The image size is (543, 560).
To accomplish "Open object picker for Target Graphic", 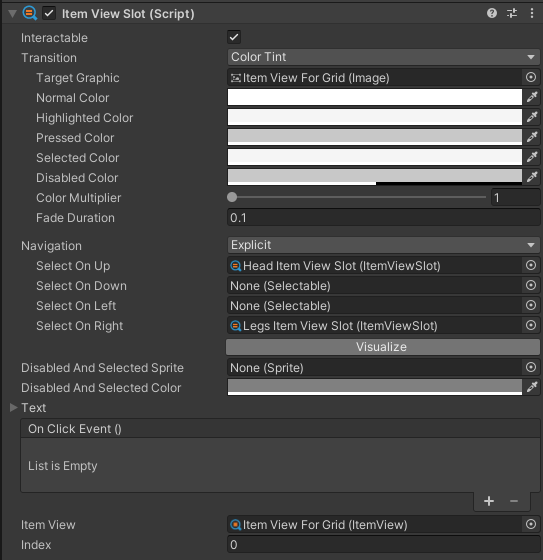I will pos(531,77).
